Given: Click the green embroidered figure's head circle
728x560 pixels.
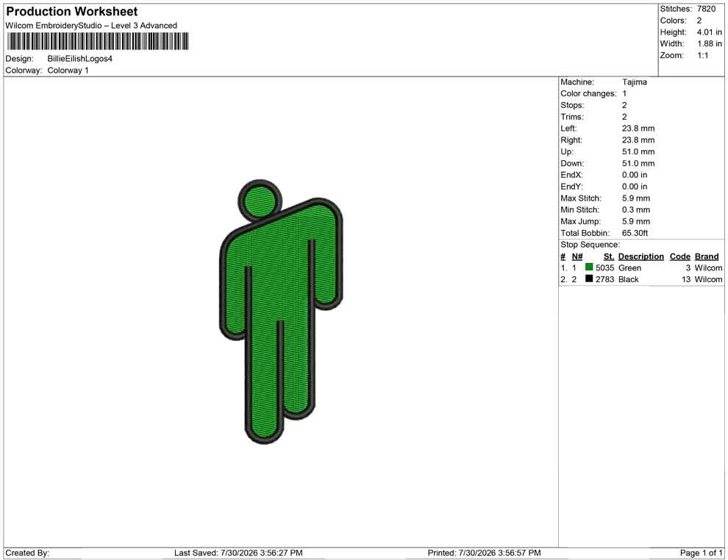Looking at the screenshot, I should coord(260,201).
